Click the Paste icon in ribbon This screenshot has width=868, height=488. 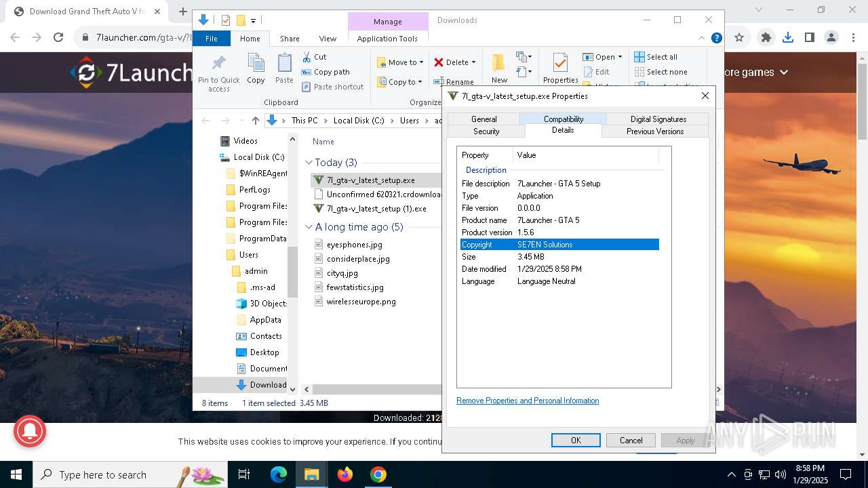coord(284,64)
